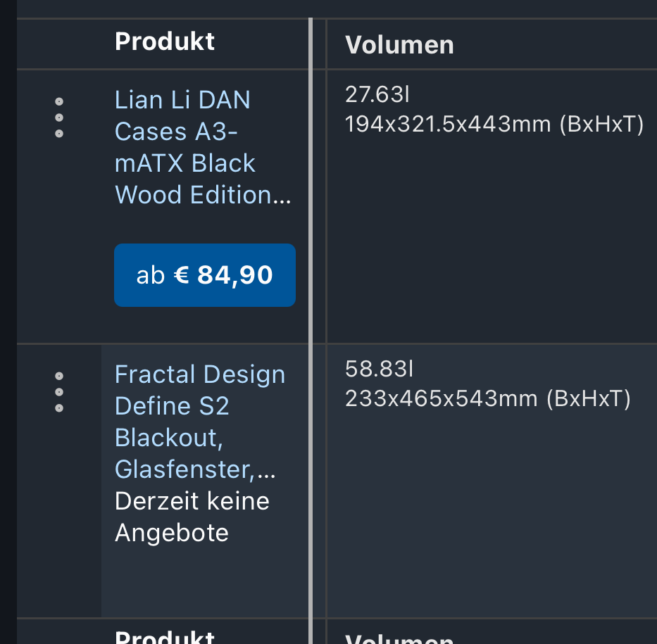
Task: Click the Derzeit keine Angebote notice
Action: point(192,517)
